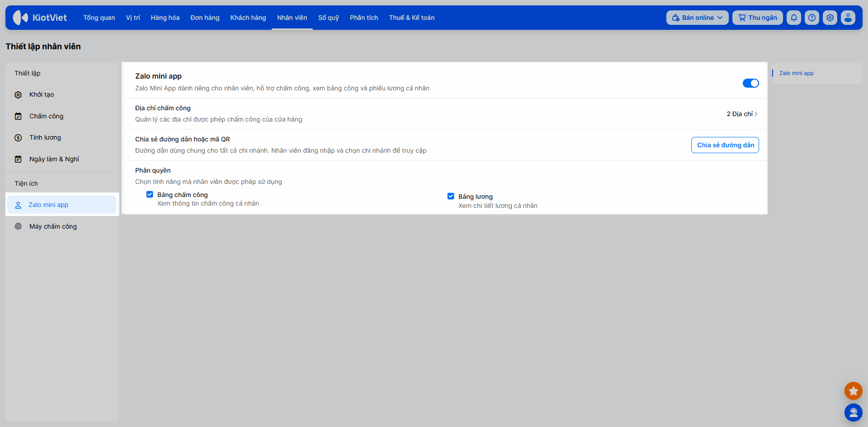Open the Vị trí menu

(133, 18)
